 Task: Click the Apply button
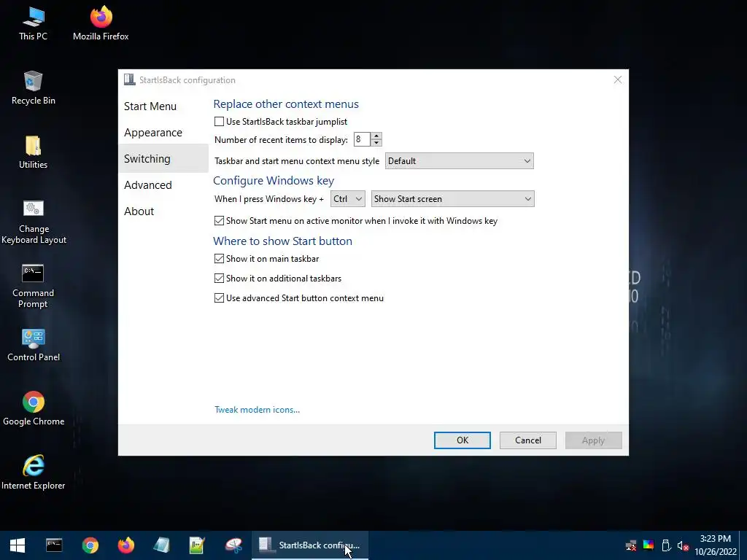(x=594, y=440)
